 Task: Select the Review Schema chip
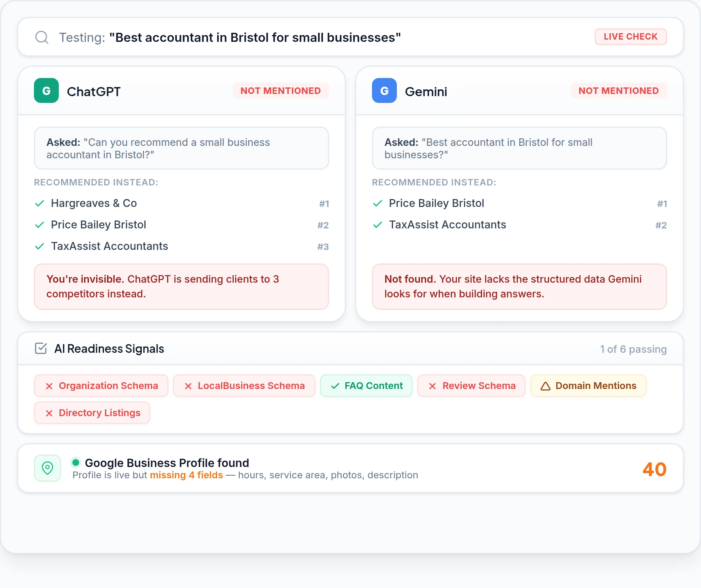click(471, 386)
